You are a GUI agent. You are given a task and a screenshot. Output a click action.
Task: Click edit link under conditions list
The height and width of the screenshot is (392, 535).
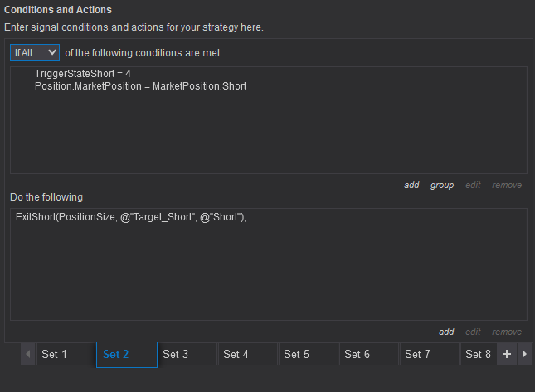(473, 185)
